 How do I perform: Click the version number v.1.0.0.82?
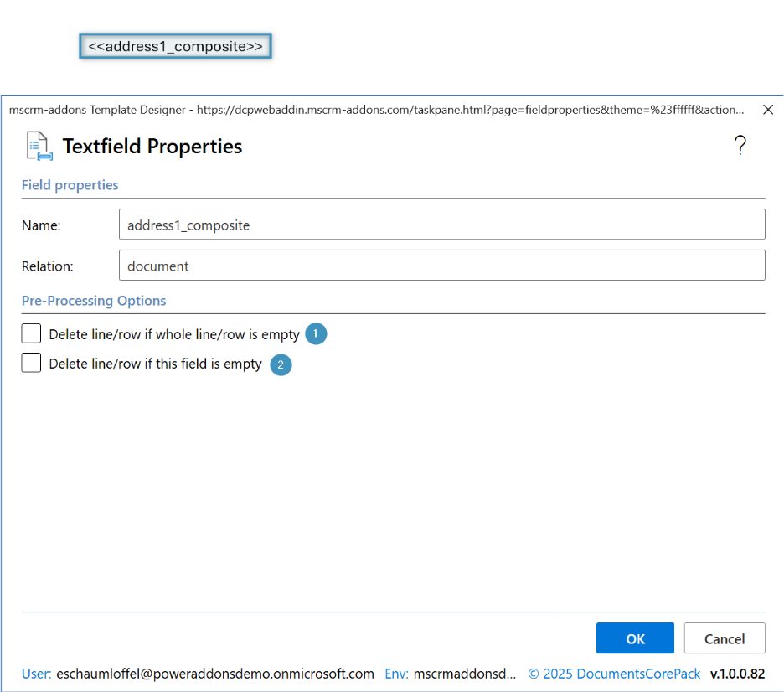(x=737, y=674)
